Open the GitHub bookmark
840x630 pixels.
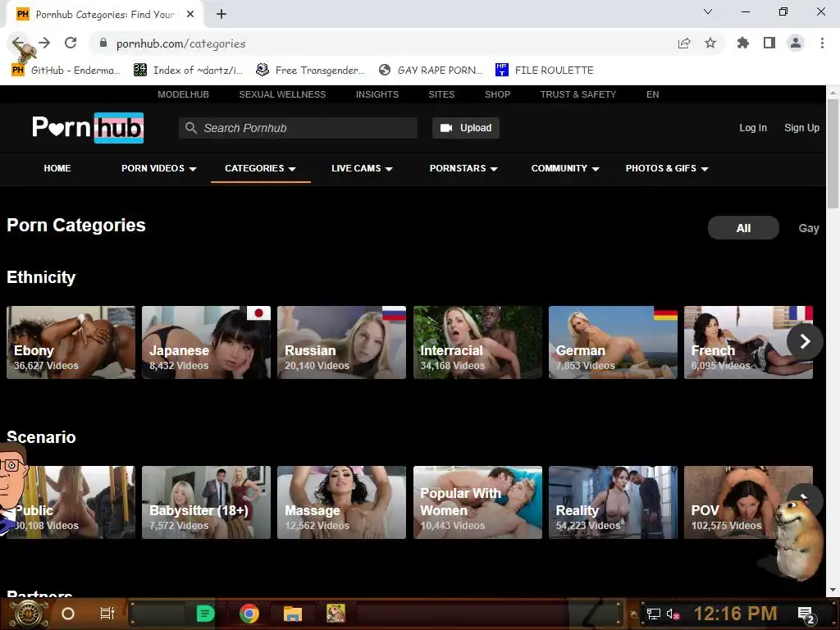click(x=66, y=71)
